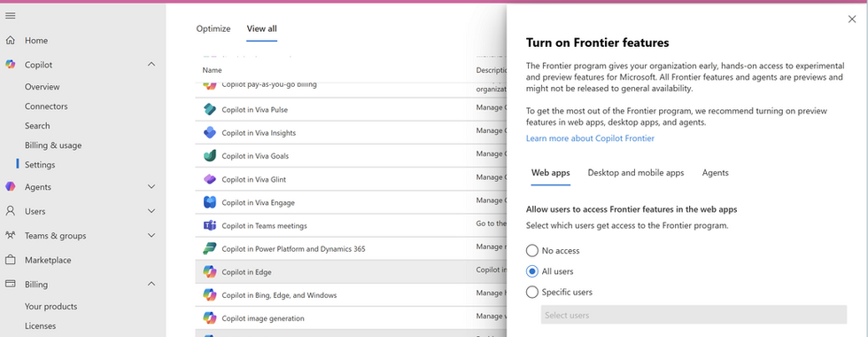Open Copilot in Power Platform and Dynamics 365
868x337 pixels.
coord(293,249)
